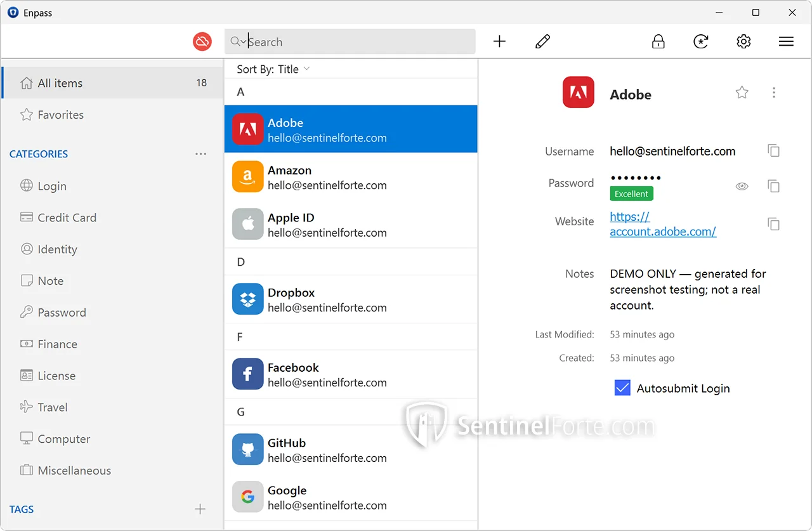
Task: Open the hamburger menu icon
Action: tap(786, 42)
